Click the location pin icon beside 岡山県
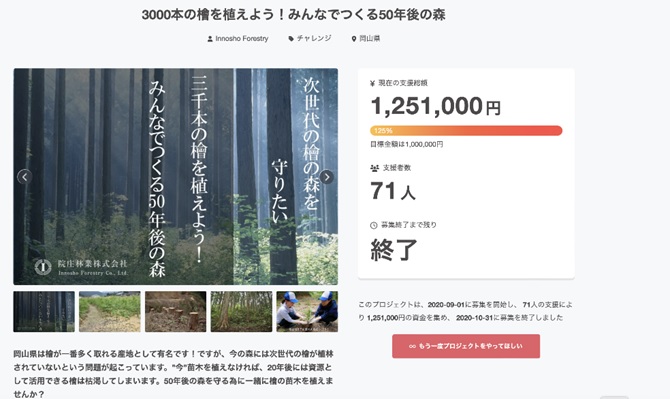Viewport: 670px width, 399px height. point(354,39)
